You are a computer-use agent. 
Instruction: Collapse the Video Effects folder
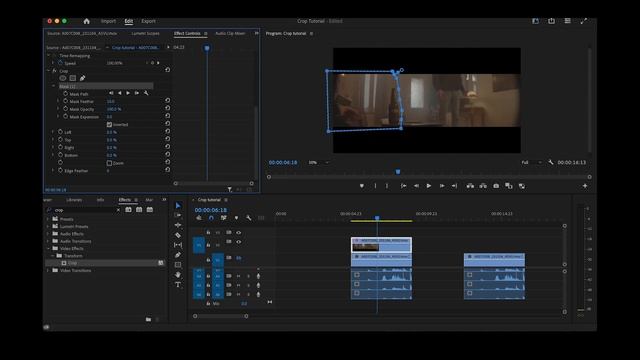click(x=48, y=248)
